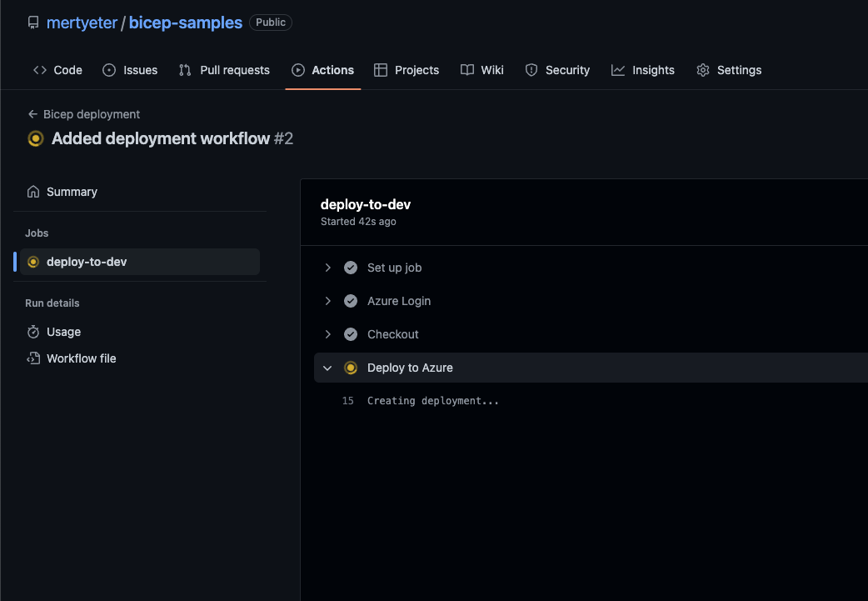The image size is (868, 601).
Task: Click the Actions play icon
Action: tap(298, 70)
